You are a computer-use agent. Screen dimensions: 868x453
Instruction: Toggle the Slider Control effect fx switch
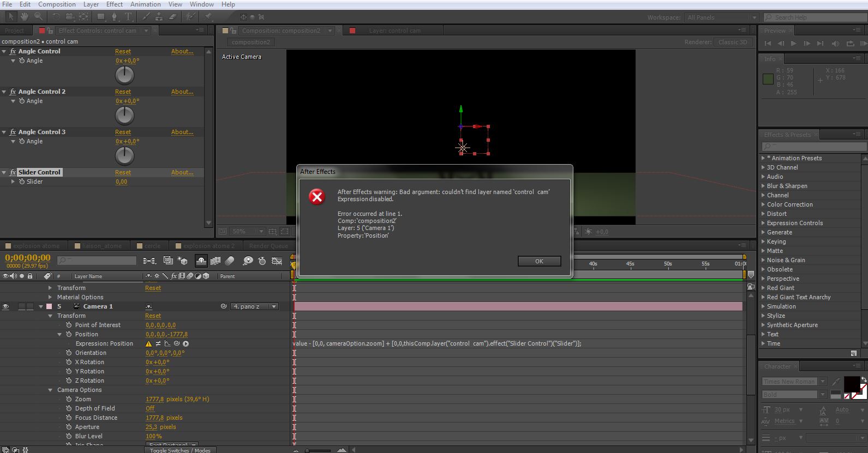coord(13,172)
